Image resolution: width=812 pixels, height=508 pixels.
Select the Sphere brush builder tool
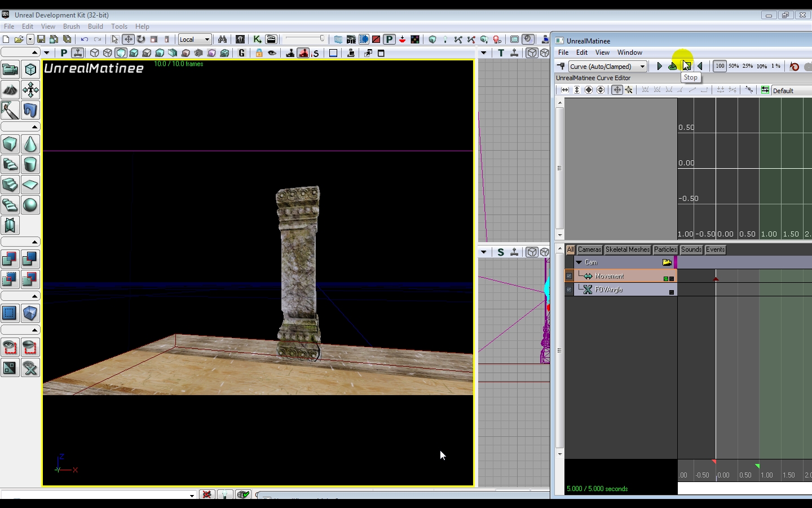coord(30,205)
